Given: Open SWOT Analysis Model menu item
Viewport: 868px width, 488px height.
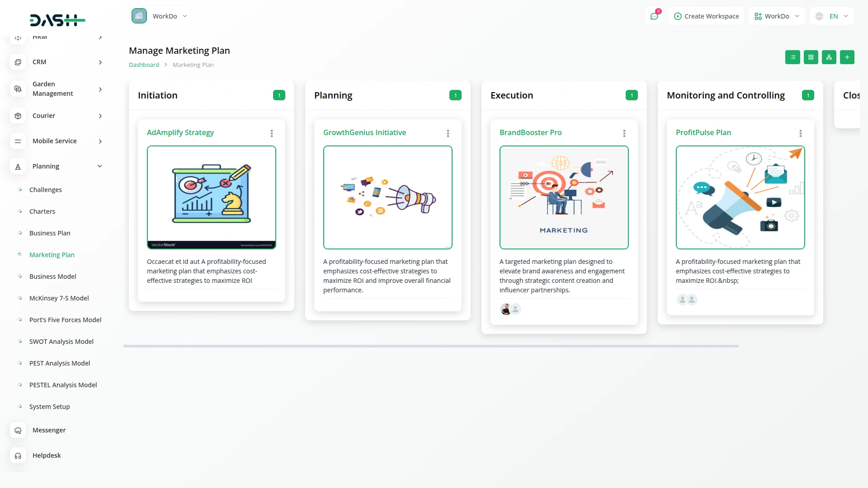Looking at the screenshot, I should click(x=61, y=342).
